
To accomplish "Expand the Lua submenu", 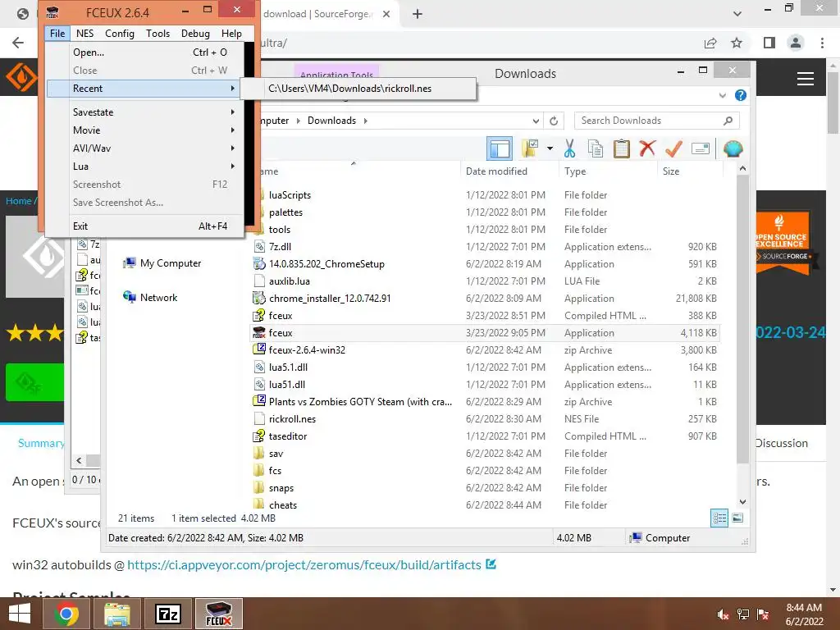I will point(144,166).
